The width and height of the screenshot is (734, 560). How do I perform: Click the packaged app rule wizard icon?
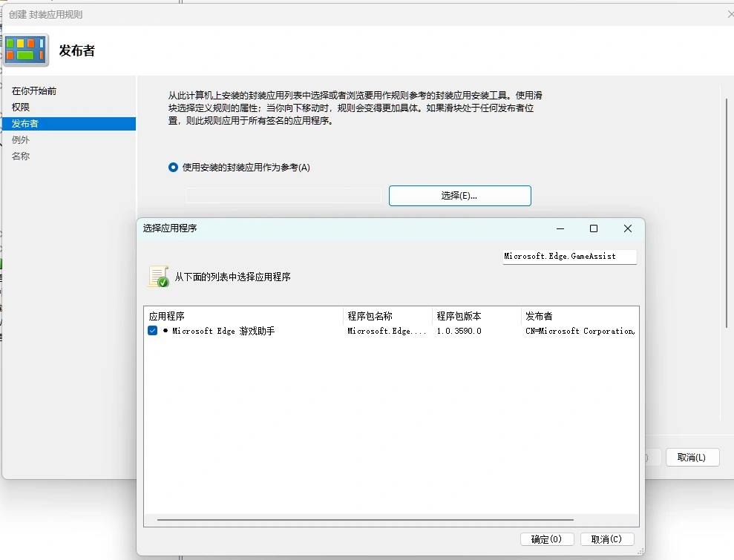click(x=26, y=50)
